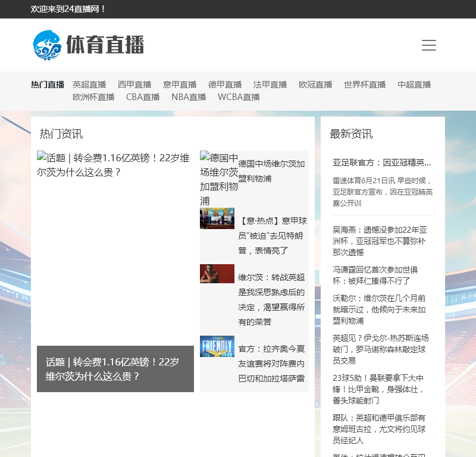Visit the CBA直播 page

pos(143,97)
